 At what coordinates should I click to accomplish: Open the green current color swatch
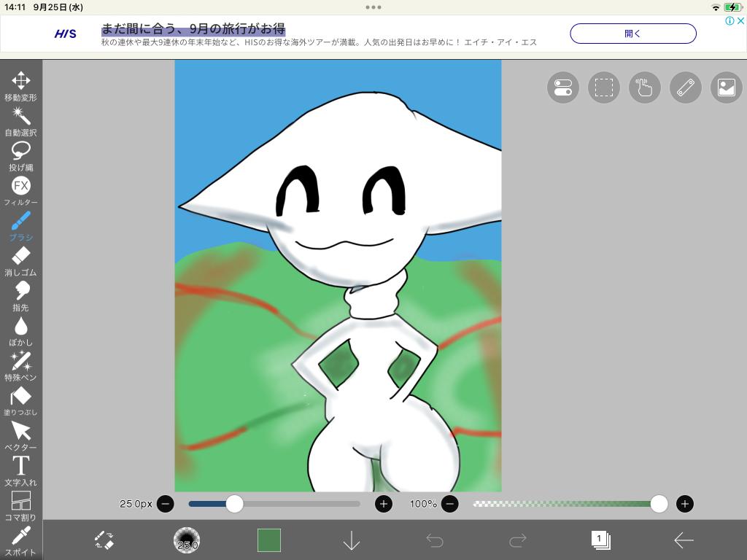click(x=269, y=540)
